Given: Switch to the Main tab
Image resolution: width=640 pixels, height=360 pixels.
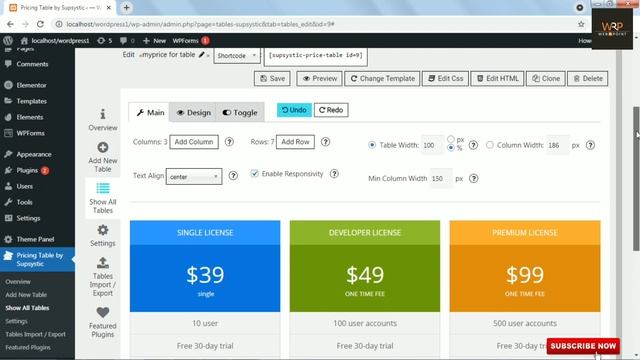Looking at the screenshot, I should click(150, 112).
